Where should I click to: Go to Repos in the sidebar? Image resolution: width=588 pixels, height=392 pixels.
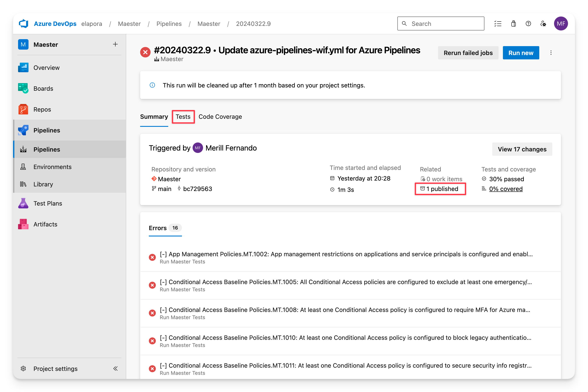coord(42,109)
